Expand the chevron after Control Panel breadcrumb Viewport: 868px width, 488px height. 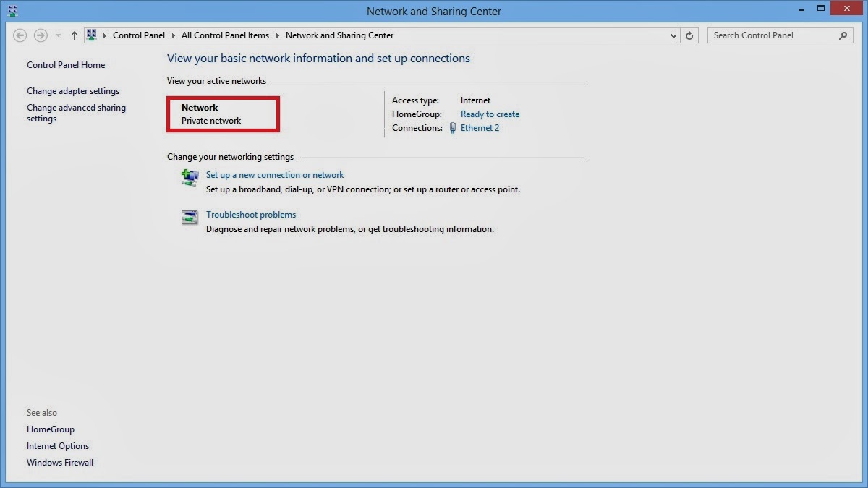click(174, 35)
